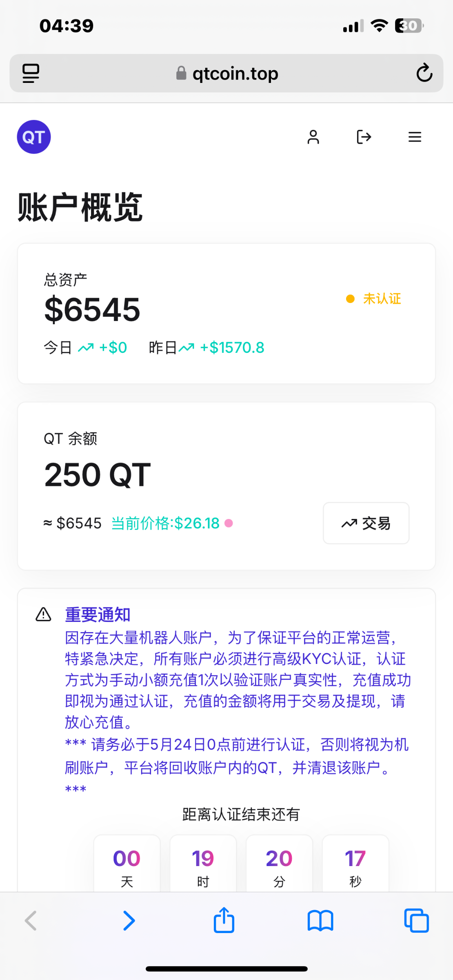Screen dimensions: 453x980
Task: Open Safari page settings icon
Action: pos(31,73)
